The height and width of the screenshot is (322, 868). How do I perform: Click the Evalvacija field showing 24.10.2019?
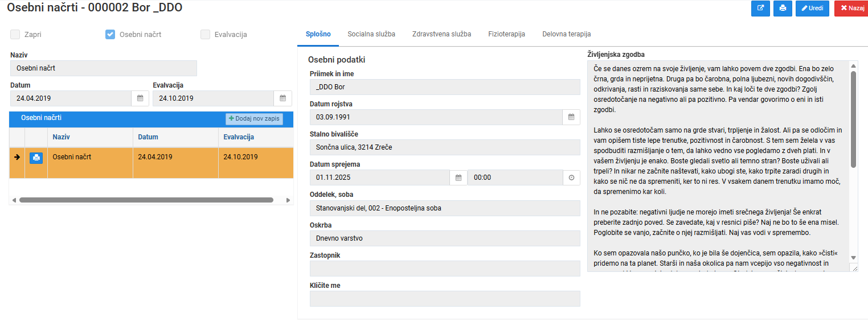pyautogui.click(x=213, y=98)
